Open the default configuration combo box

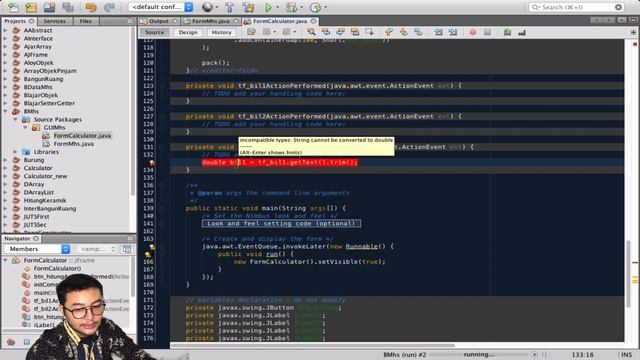pos(161,7)
